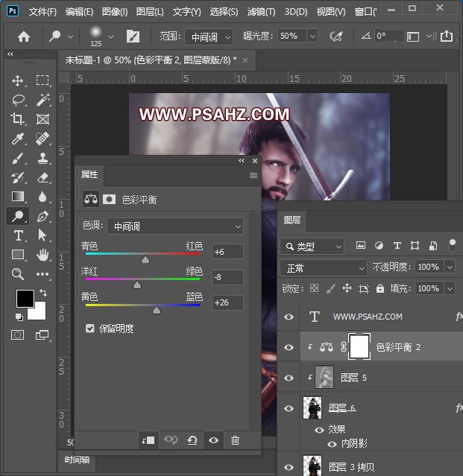Reset default foreground and background colors
463x476 pixels.
click(19, 317)
